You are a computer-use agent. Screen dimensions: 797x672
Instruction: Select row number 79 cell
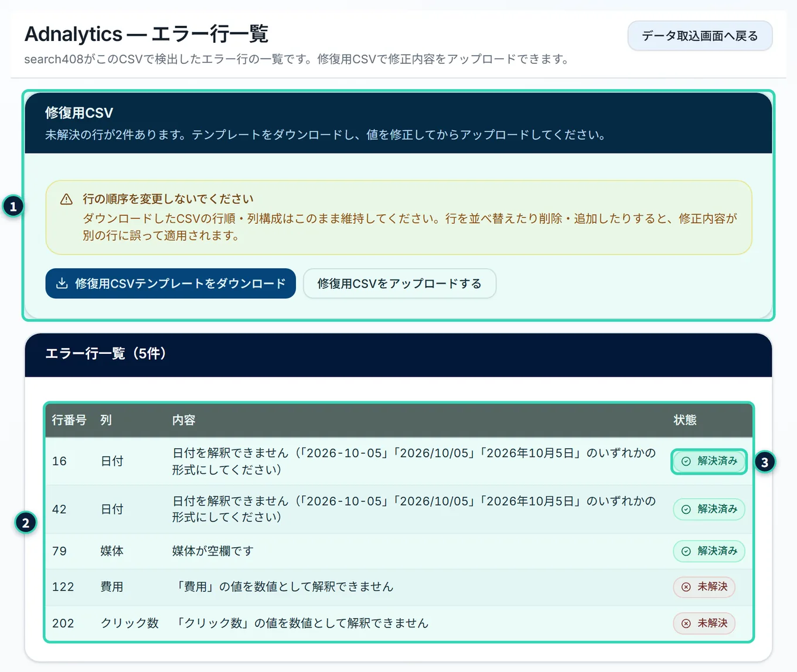click(59, 551)
